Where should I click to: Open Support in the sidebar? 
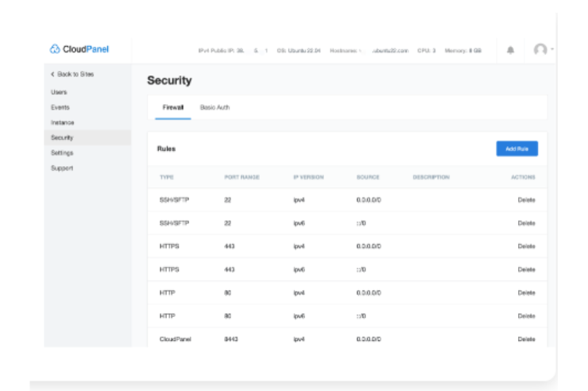tap(62, 168)
